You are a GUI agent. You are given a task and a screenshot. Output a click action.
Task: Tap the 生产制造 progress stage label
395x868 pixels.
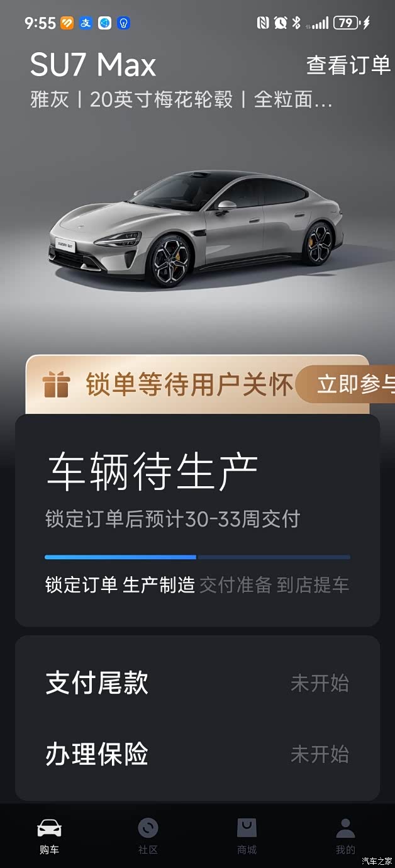point(159,585)
